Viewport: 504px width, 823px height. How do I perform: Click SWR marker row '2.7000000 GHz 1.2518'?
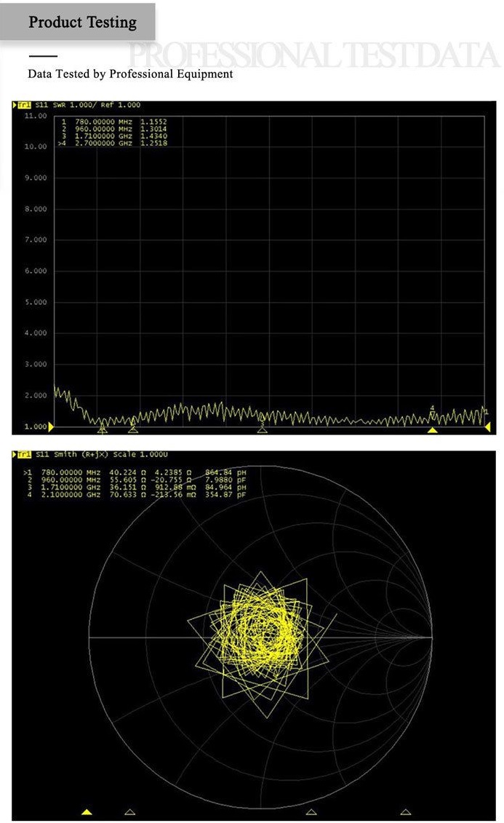(112, 143)
